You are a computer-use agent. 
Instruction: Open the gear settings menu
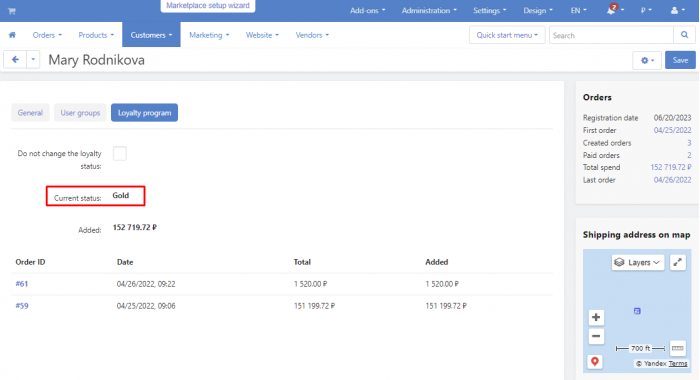click(647, 60)
